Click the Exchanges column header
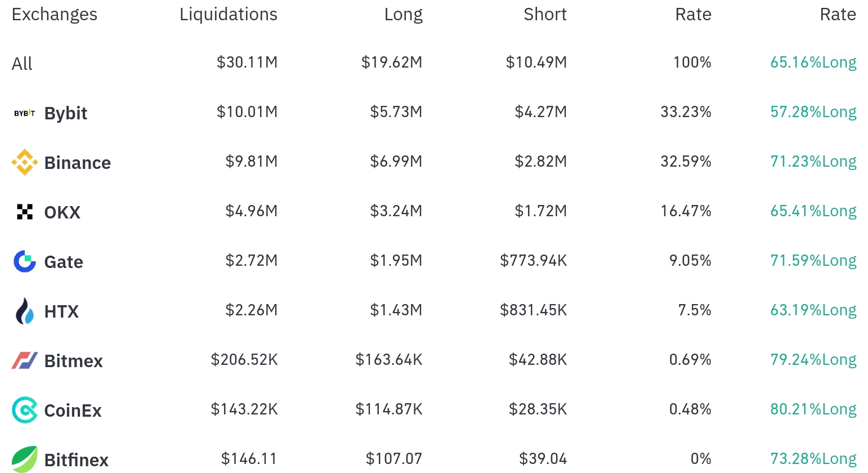 pos(55,14)
